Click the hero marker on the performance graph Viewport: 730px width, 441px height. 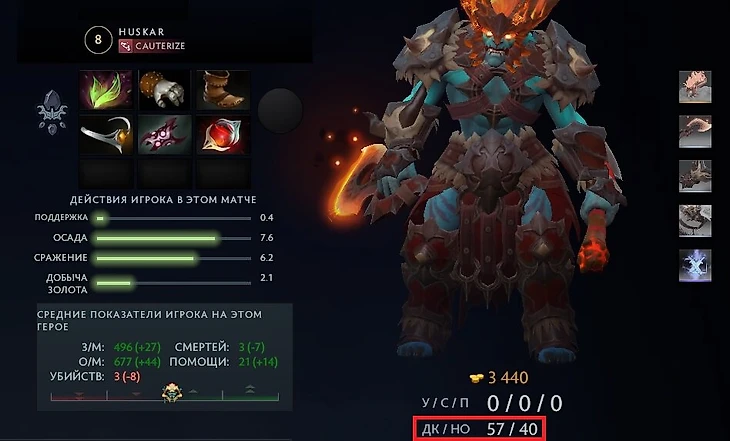pyautogui.click(x=171, y=393)
